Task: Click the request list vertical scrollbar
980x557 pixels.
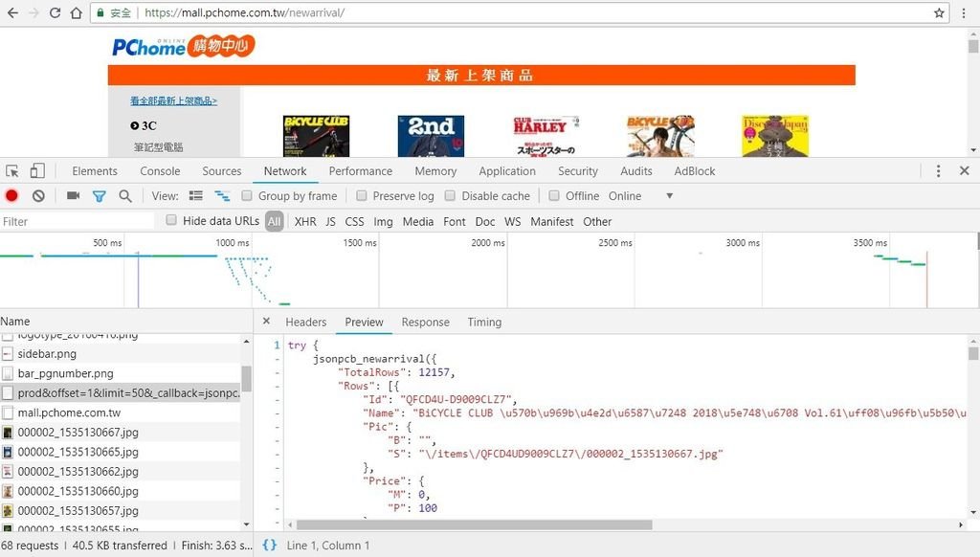Action: 246,379
